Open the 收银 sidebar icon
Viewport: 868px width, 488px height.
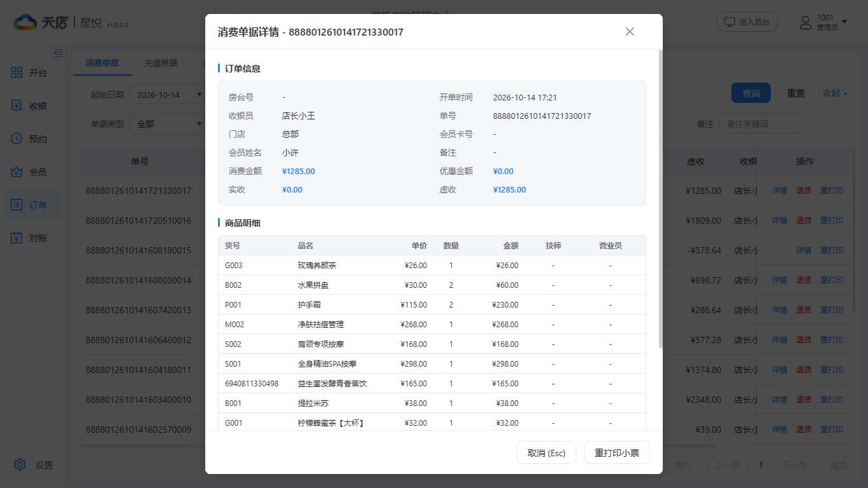(17, 106)
